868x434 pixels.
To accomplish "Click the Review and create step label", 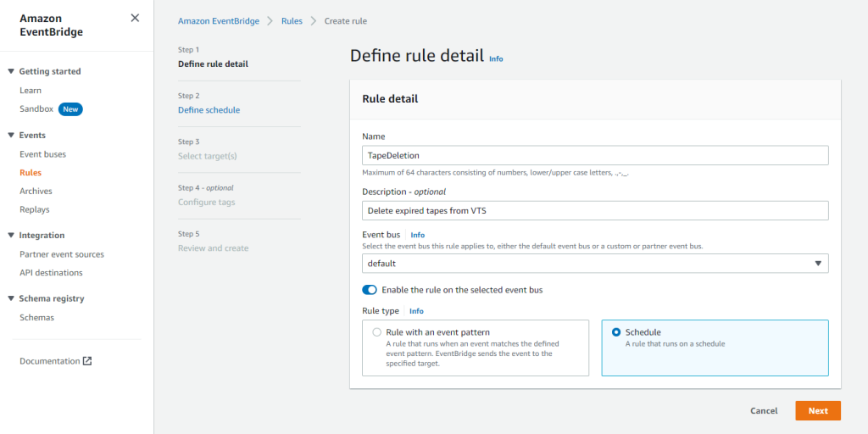I will [213, 248].
